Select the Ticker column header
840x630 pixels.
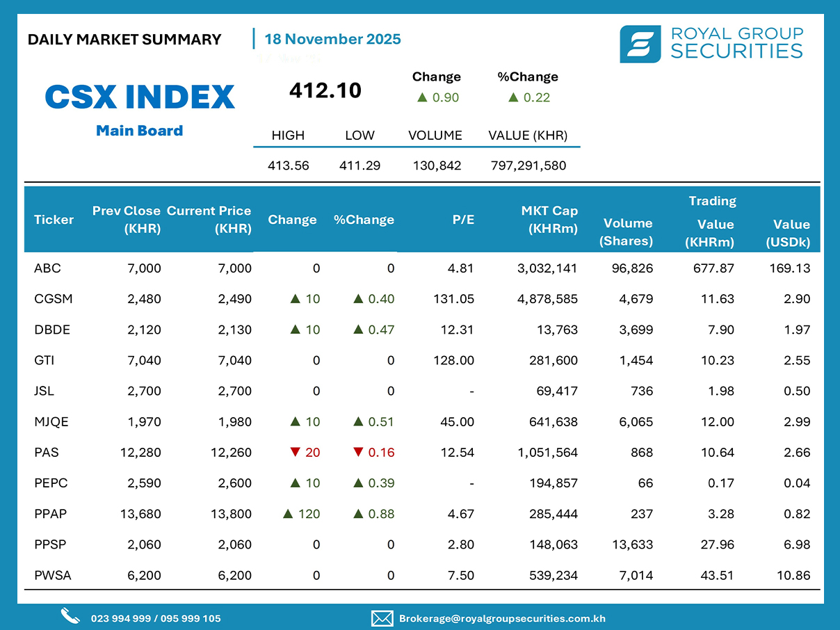(x=54, y=220)
